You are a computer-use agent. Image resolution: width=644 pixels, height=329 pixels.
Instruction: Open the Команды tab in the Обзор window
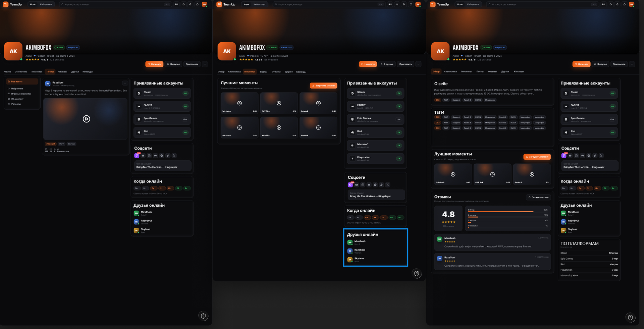click(x=519, y=72)
